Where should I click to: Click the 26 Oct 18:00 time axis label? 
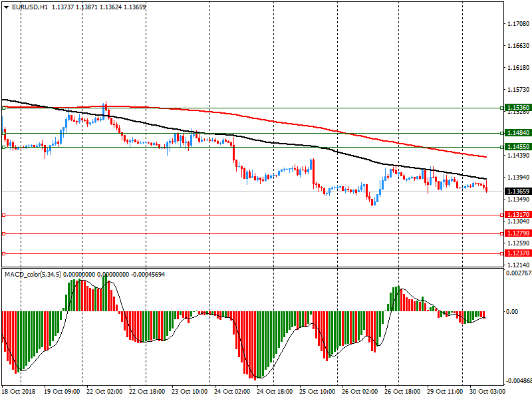(400, 392)
